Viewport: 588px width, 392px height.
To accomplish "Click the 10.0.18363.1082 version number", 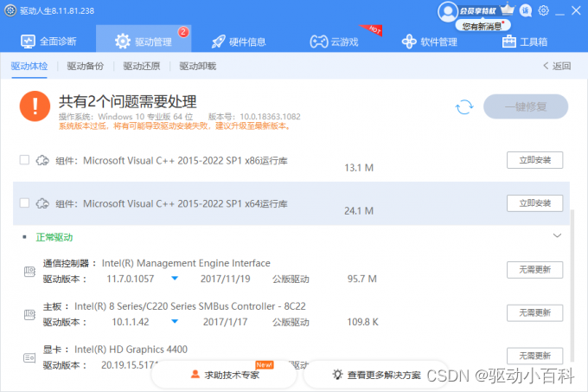I will coord(270,117).
